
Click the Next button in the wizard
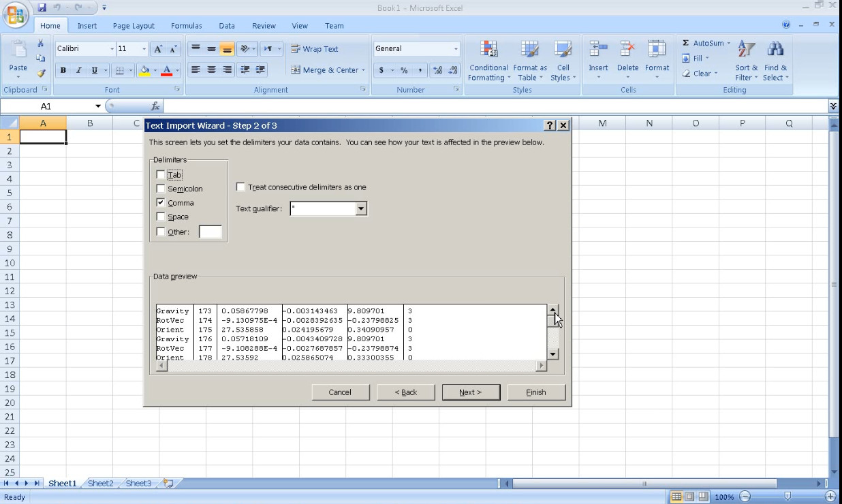tap(471, 392)
